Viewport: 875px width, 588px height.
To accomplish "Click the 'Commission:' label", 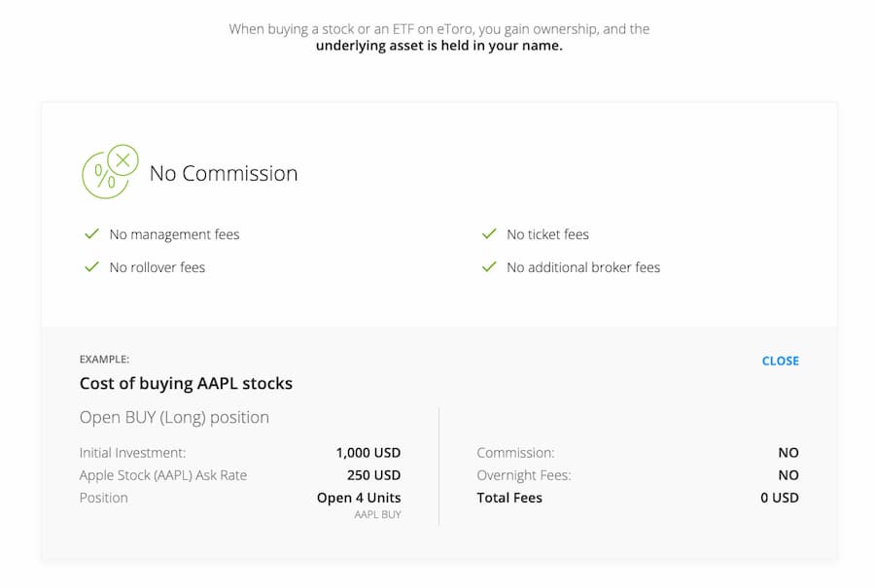I will pyautogui.click(x=515, y=453).
